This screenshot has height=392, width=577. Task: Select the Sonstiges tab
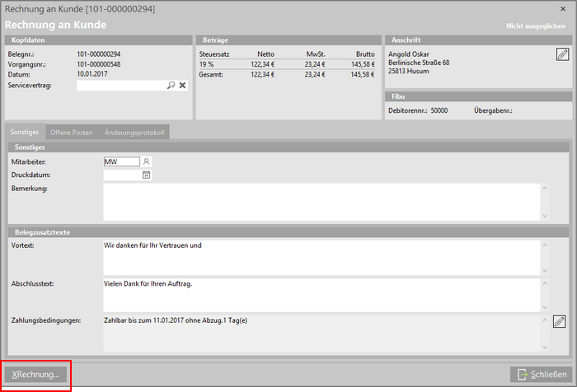click(x=25, y=132)
